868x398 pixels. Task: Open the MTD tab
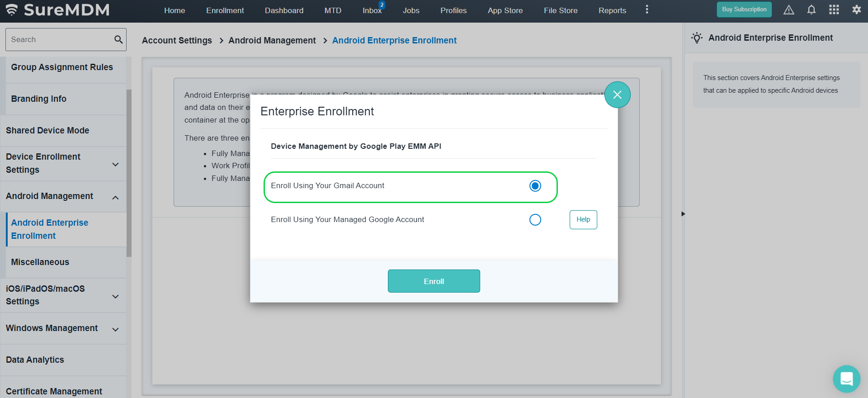click(333, 10)
